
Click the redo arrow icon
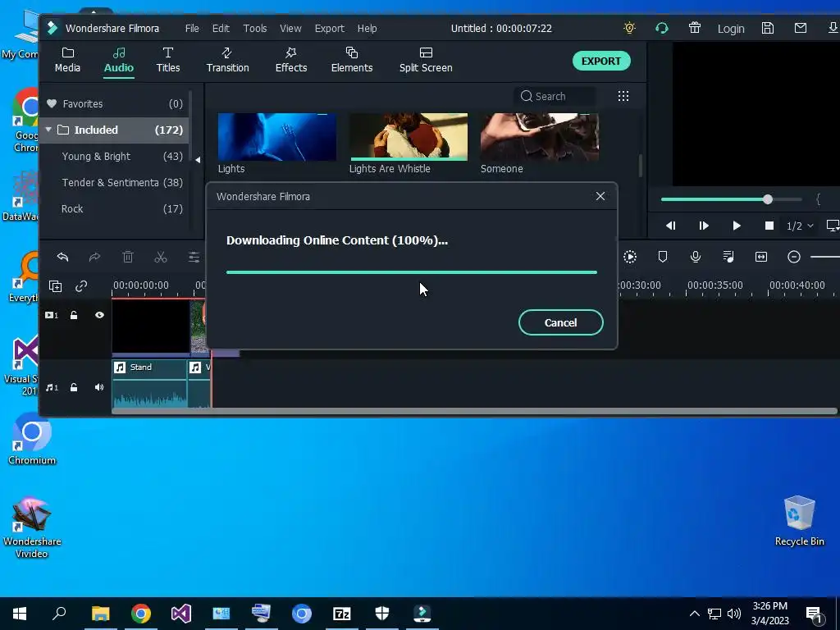[95, 257]
